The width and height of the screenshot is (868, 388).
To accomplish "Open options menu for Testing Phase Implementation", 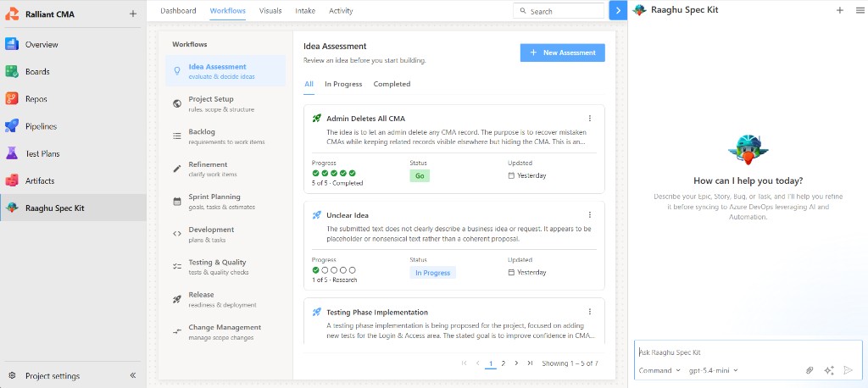I will 590,312.
